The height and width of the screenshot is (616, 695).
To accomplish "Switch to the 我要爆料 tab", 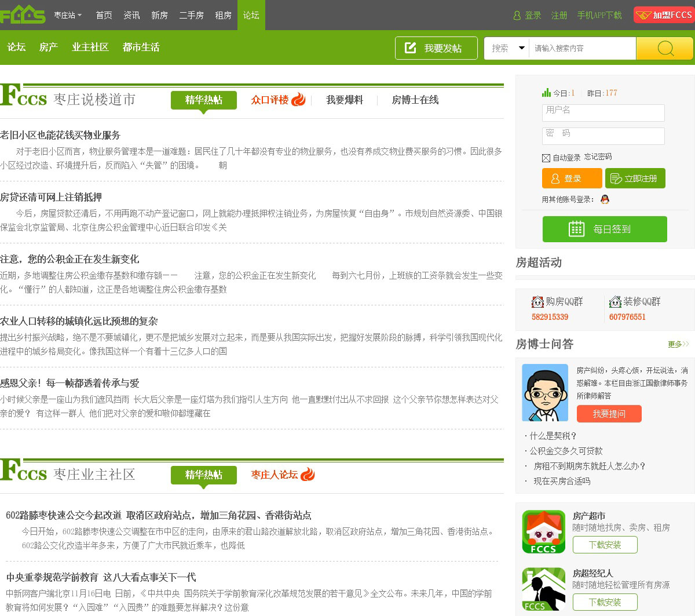I will click(344, 100).
